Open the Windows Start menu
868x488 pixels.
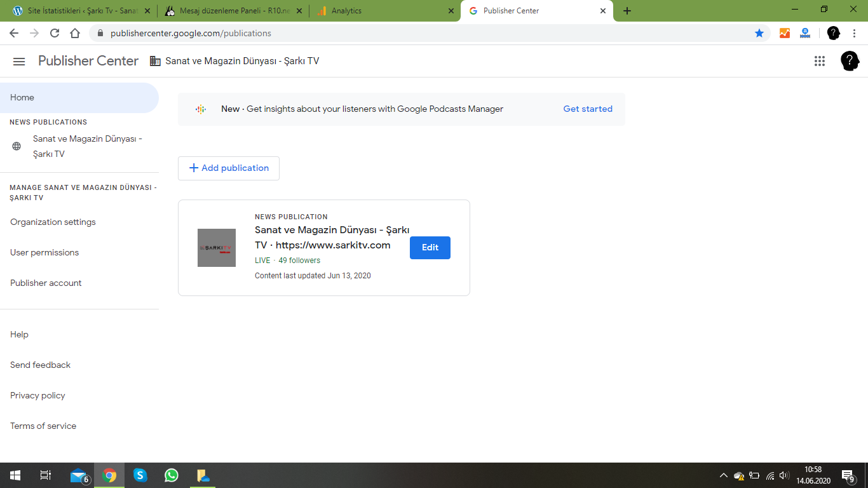[x=15, y=475]
